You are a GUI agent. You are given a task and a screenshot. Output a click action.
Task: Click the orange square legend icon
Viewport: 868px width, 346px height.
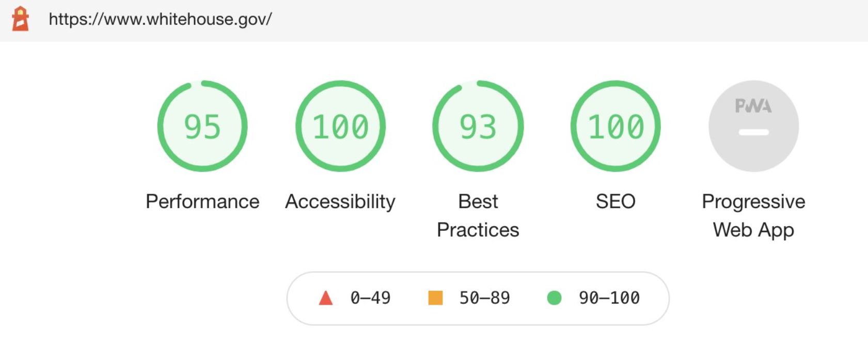[x=435, y=298]
